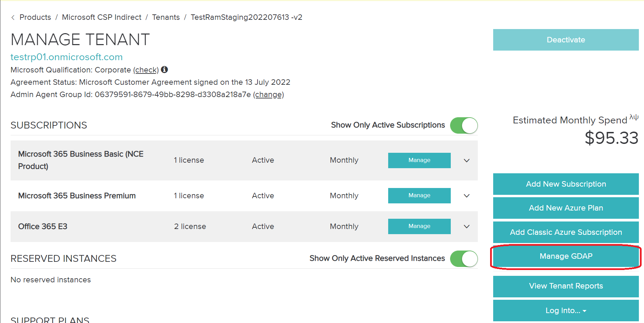Disable Show Only Active Subscriptions

click(x=464, y=125)
